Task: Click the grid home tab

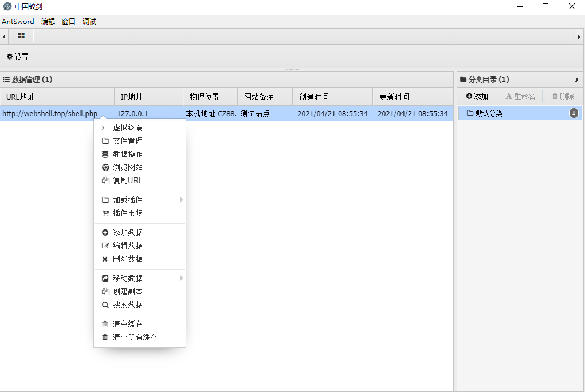Action: tap(21, 36)
